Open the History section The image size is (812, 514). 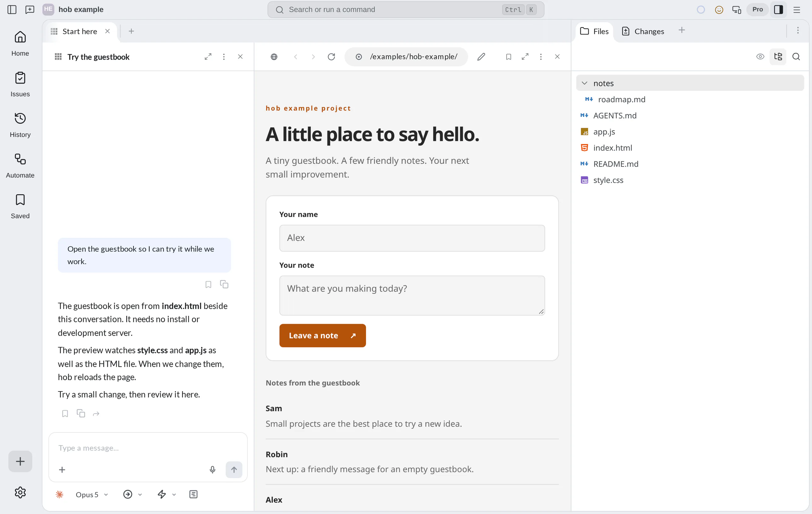click(20, 125)
